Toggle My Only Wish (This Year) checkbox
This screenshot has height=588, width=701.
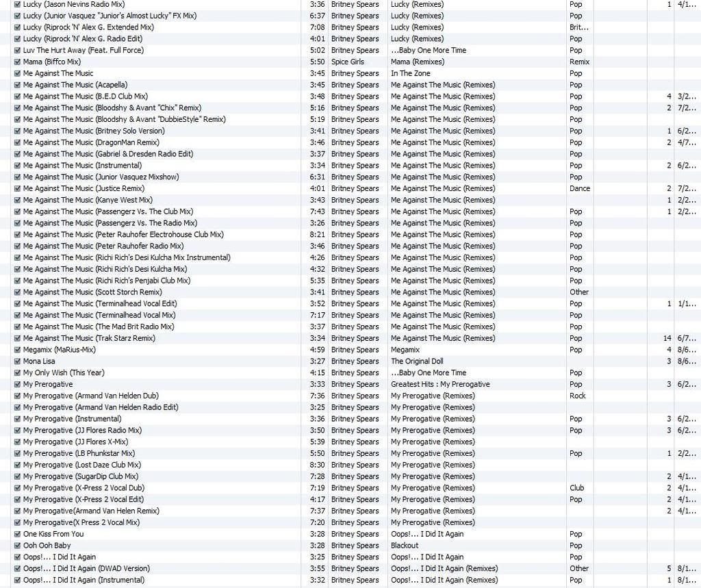coord(17,373)
